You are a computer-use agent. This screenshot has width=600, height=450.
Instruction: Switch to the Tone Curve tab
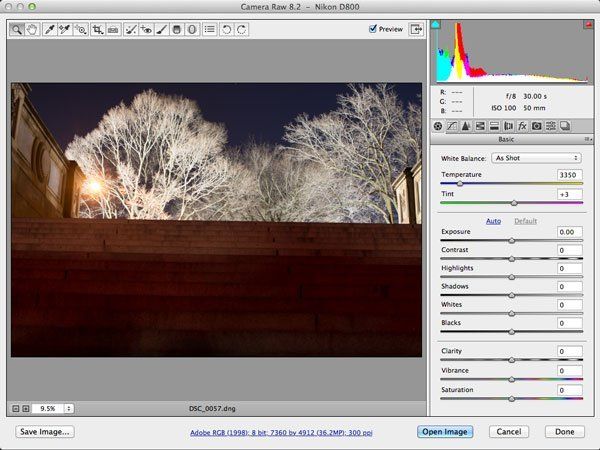point(452,126)
